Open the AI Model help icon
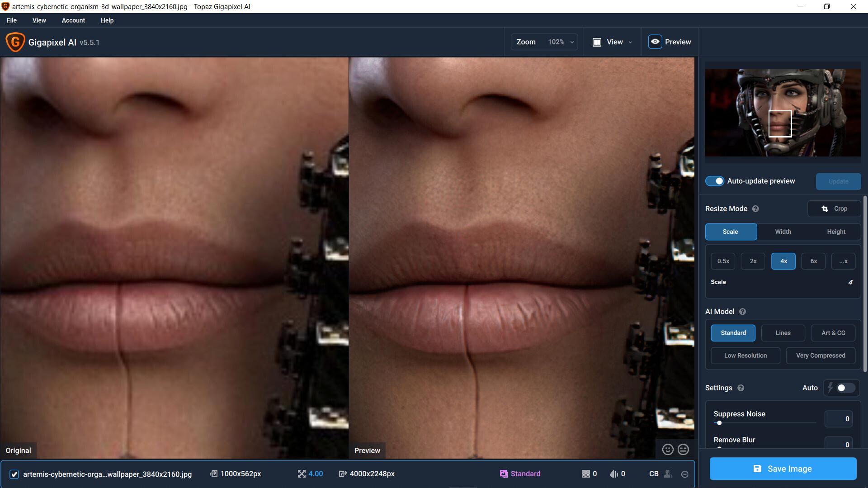868x488 pixels. [x=742, y=312]
